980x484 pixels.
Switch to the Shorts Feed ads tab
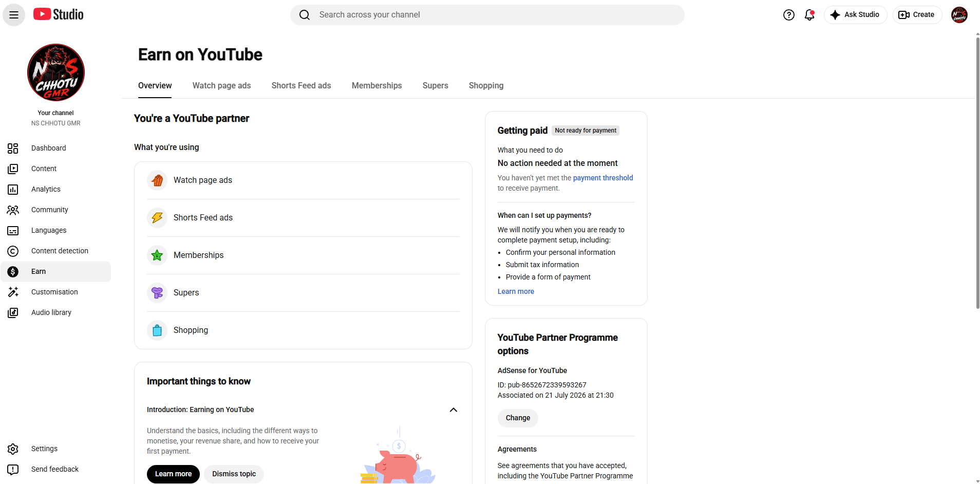pyautogui.click(x=301, y=85)
